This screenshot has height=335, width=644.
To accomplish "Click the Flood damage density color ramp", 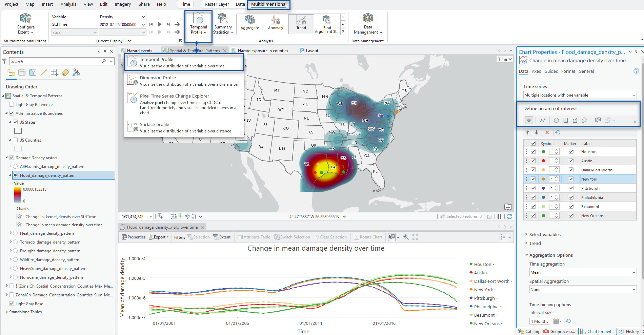I will point(18,195).
